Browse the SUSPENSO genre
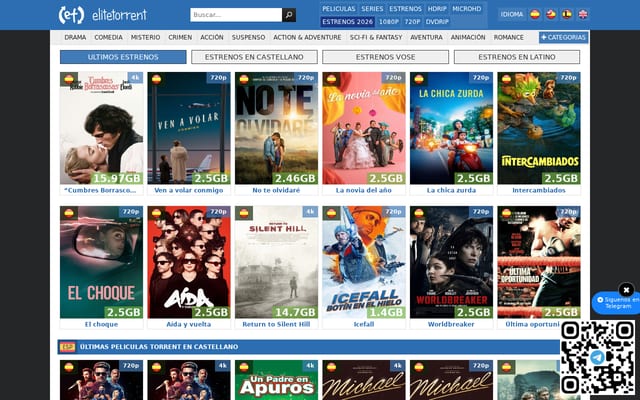This screenshot has width=640, height=400. tap(249, 37)
